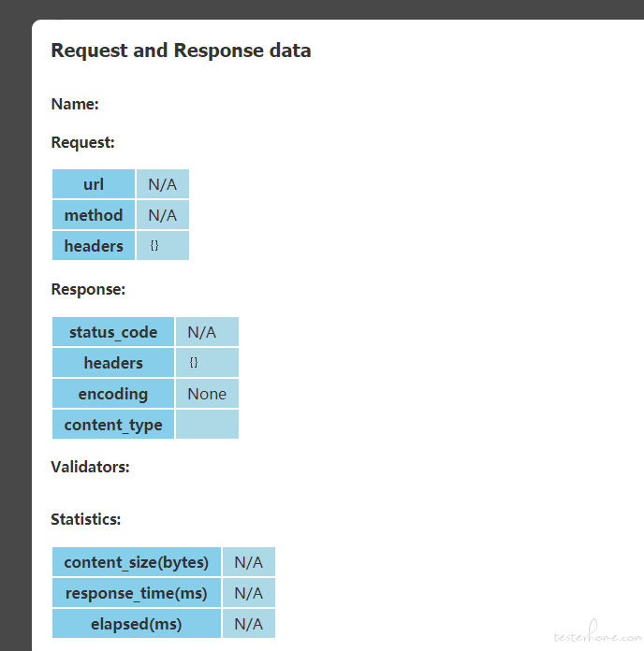Select the status_code label cell
644x651 pixels.
(x=113, y=332)
